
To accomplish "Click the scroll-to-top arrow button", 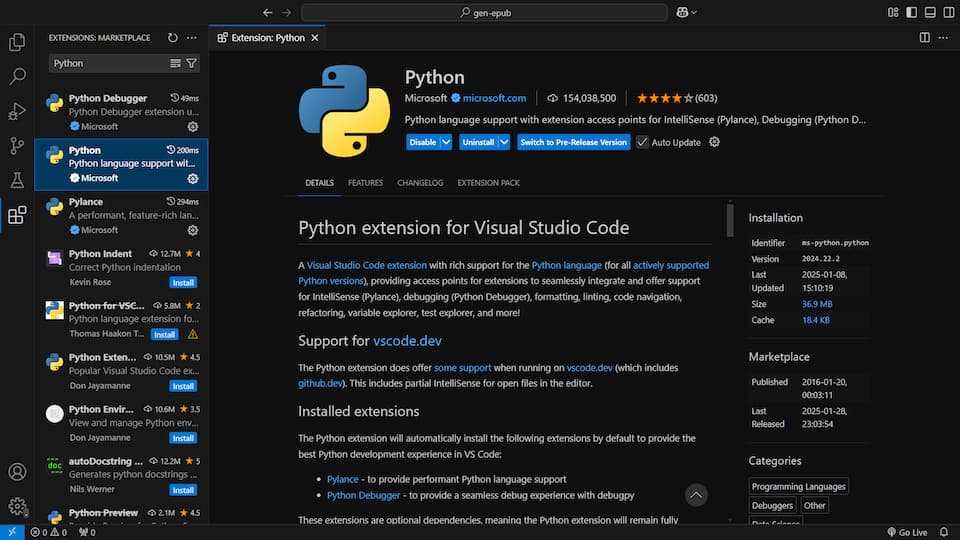I will 696,495.
